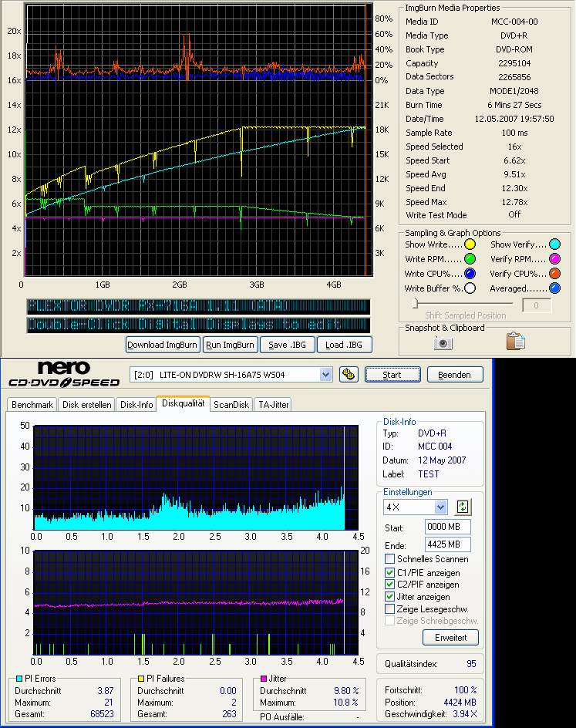Click the Nero CD-DVD Speed logo
Image resolution: width=576 pixels, height=728 pixels.
pyautogui.click(x=64, y=374)
